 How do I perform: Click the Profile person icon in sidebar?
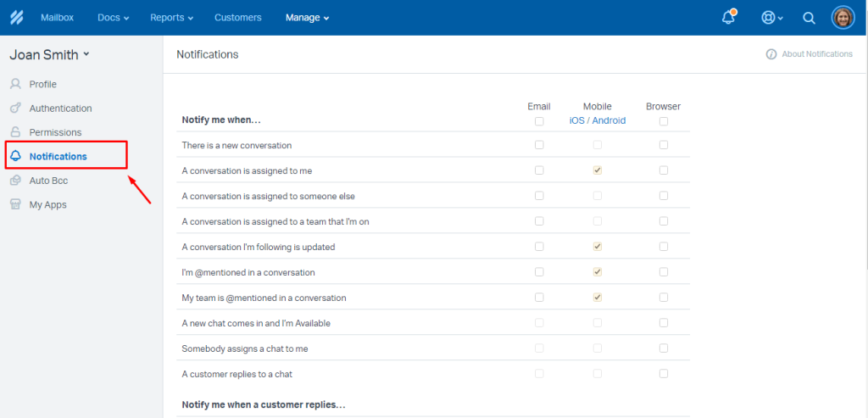pyautogui.click(x=15, y=84)
